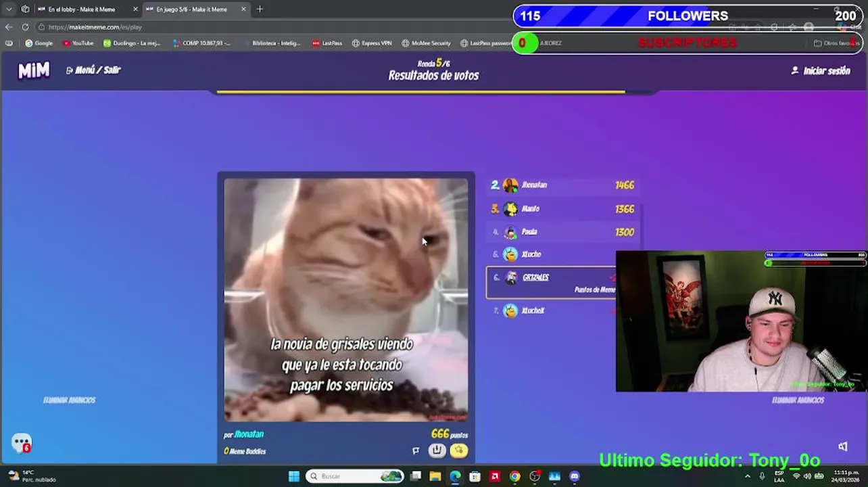868x487 pixels.
Task: Reload the page
Action: [x=25, y=27]
